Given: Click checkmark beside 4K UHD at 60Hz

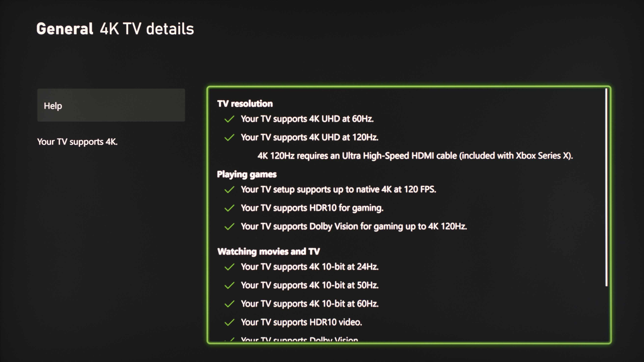Looking at the screenshot, I should [229, 119].
